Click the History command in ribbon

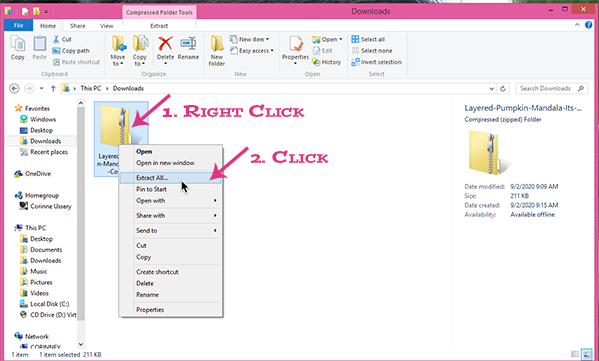pos(327,62)
